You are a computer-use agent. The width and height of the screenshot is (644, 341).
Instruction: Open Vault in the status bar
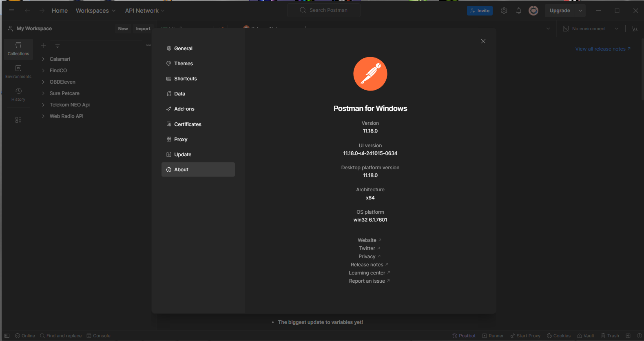tap(586, 336)
